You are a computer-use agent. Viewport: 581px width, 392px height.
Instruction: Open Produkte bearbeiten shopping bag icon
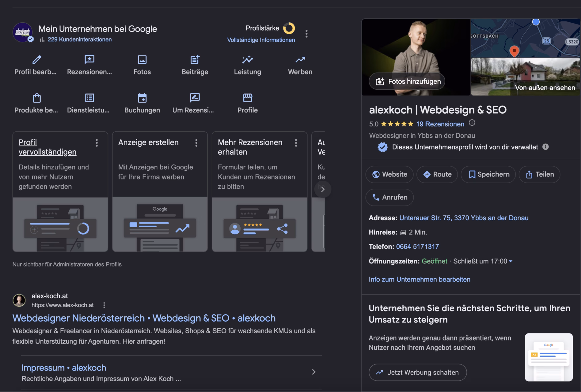pyautogui.click(x=36, y=98)
